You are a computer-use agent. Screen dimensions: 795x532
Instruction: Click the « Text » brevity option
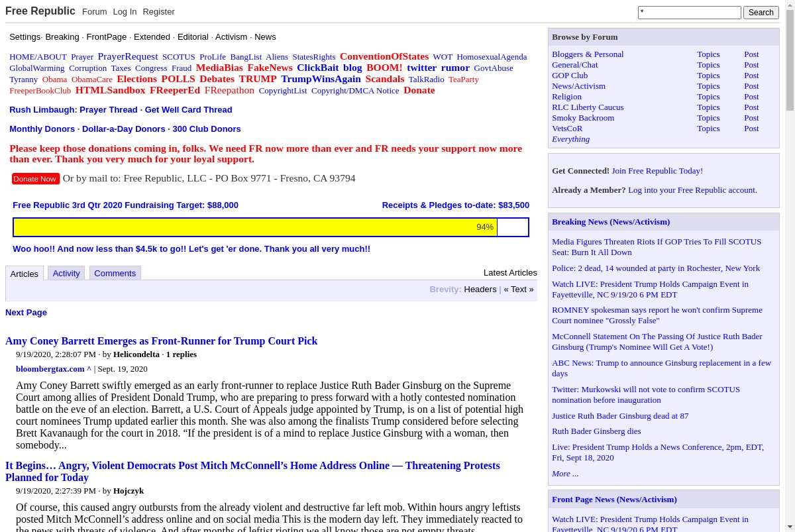pos(519,290)
